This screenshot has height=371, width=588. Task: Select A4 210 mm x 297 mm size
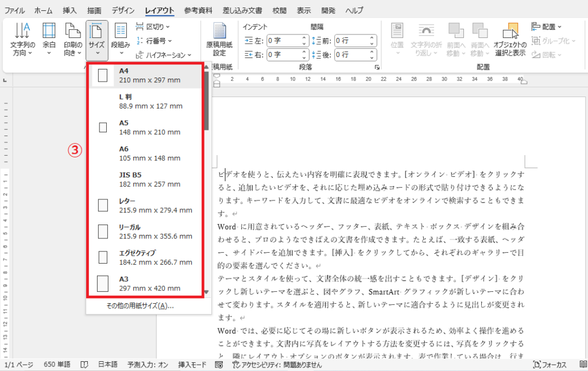(x=146, y=75)
